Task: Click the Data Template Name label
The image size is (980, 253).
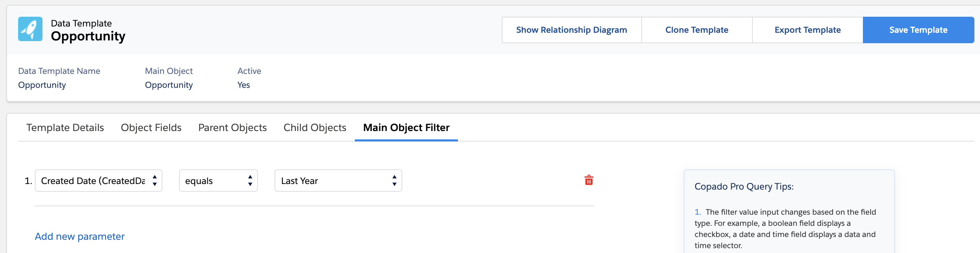Action: pyautogui.click(x=59, y=71)
